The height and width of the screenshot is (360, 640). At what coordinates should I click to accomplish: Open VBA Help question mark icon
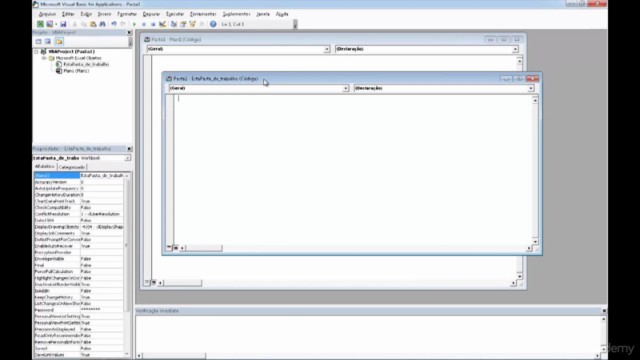(x=213, y=24)
